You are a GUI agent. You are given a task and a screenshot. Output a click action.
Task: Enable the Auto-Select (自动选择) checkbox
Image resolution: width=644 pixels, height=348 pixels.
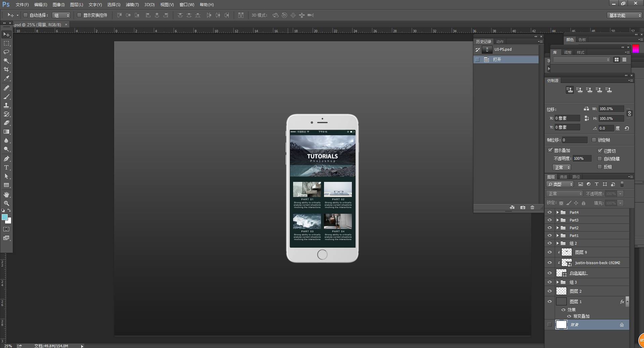click(x=26, y=15)
